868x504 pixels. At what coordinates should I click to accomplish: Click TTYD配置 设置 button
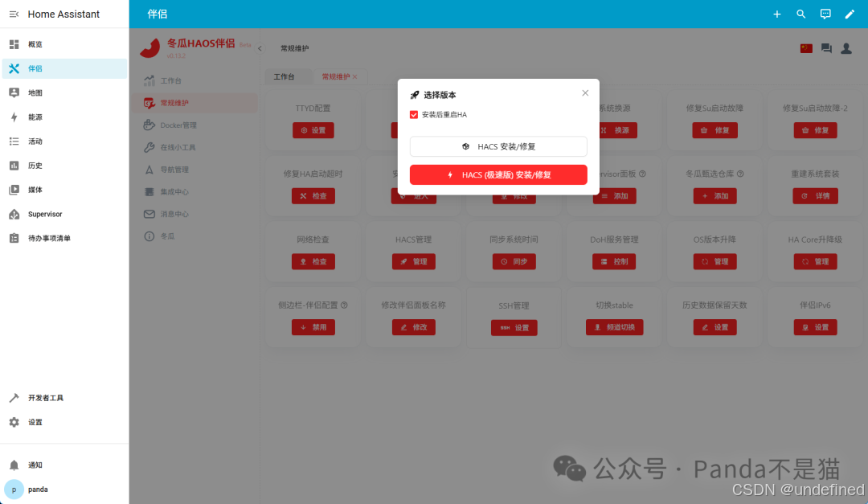313,130
